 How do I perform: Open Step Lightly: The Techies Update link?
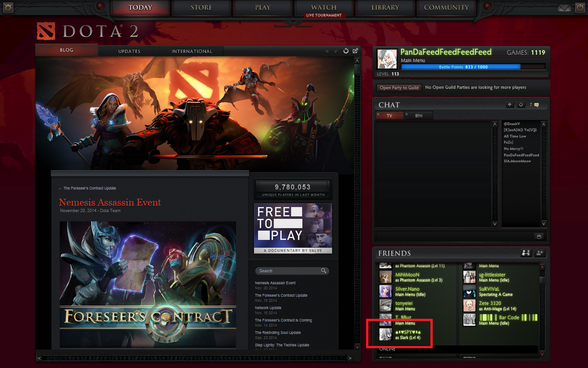(282, 345)
